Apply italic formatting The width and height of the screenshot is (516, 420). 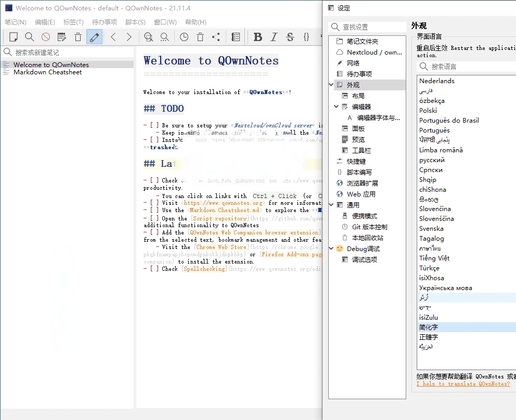coord(274,36)
